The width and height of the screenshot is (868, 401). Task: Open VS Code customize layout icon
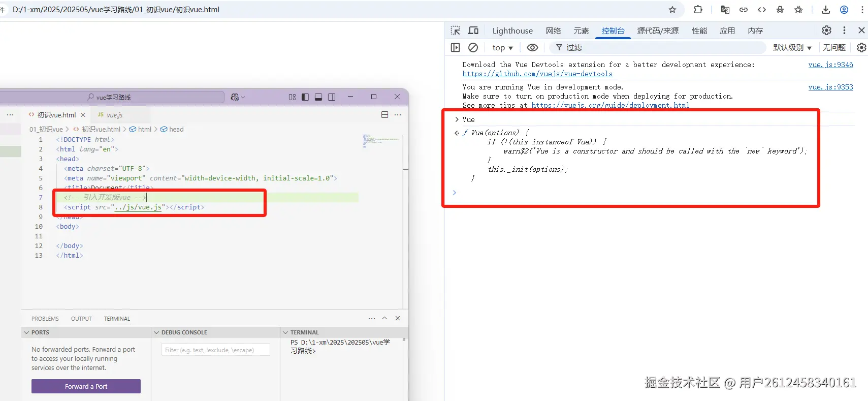pos(292,97)
